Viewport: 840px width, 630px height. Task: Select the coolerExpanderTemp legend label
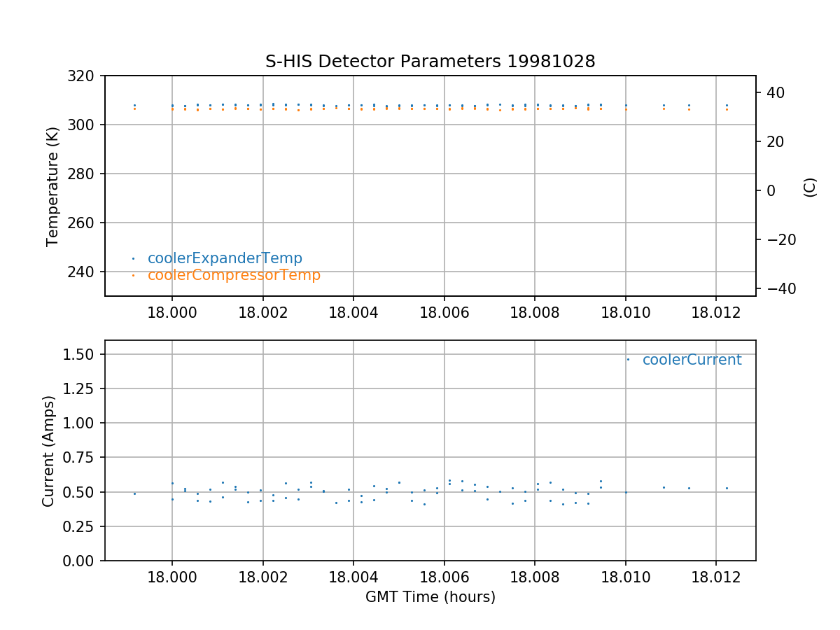click(x=225, y=258)
